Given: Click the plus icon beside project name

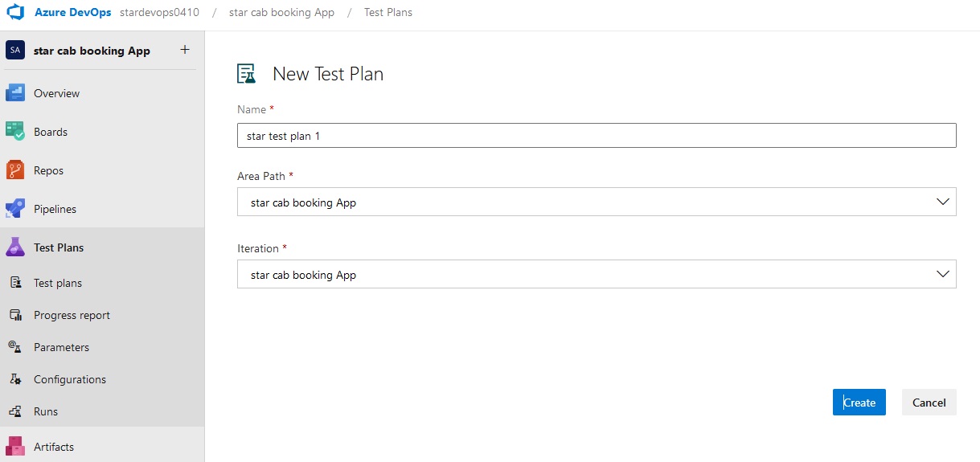Looking at the screenshot, I should 184,50.
